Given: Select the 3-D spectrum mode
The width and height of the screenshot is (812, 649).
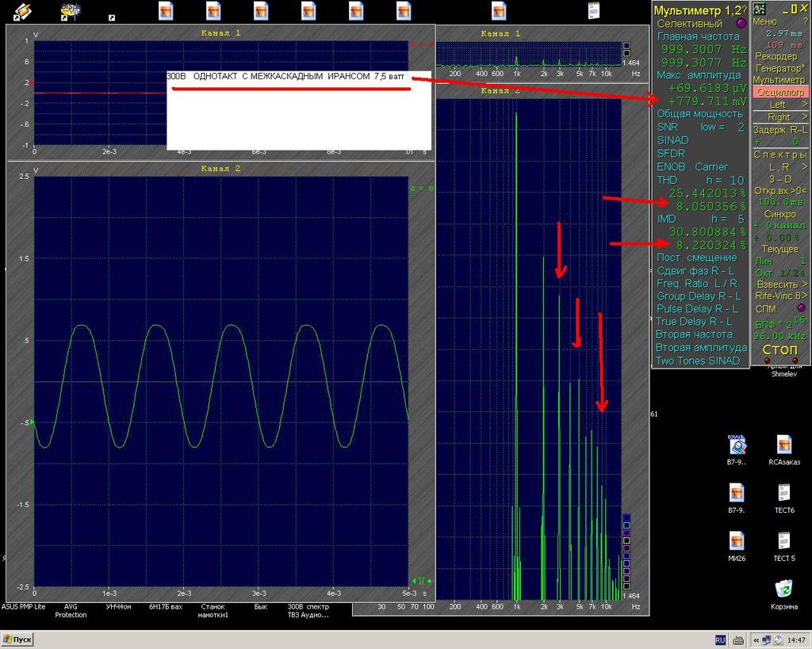Looking at the screenshot, I should [779, 179].
